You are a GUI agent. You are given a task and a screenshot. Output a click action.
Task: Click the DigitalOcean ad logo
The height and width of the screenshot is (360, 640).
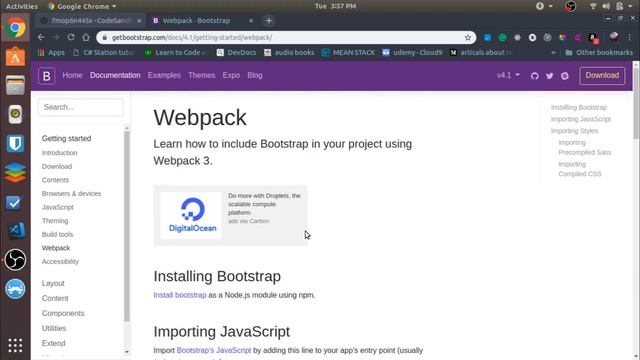tap(191, 216)
